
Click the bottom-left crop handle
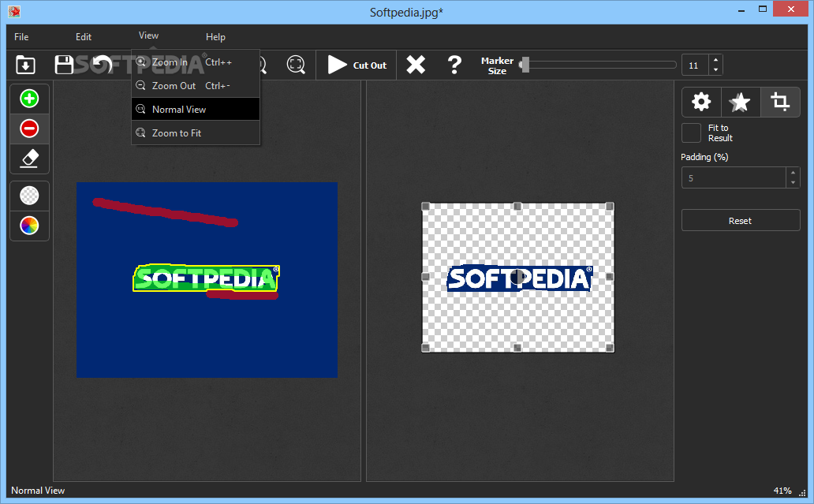pos(426,348)
